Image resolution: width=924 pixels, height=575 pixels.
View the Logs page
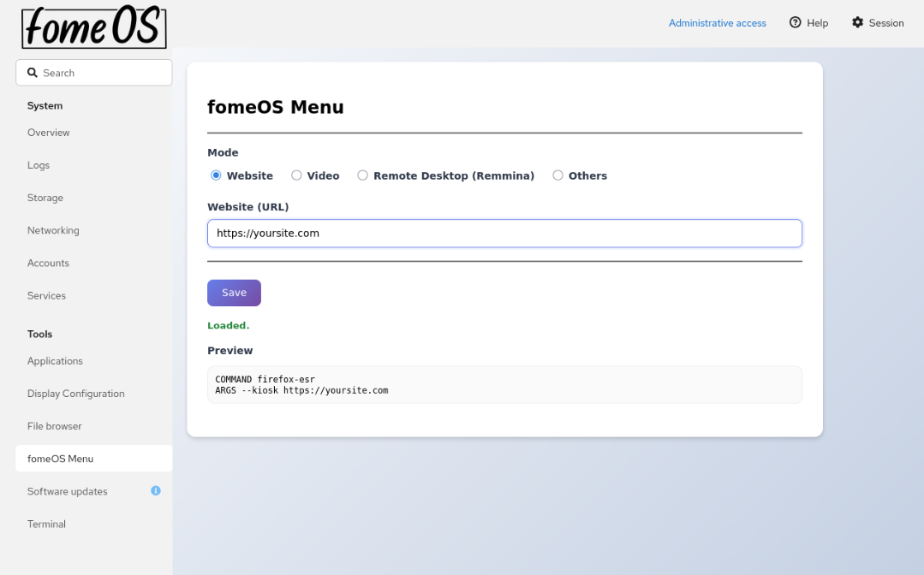click(38, 165)
